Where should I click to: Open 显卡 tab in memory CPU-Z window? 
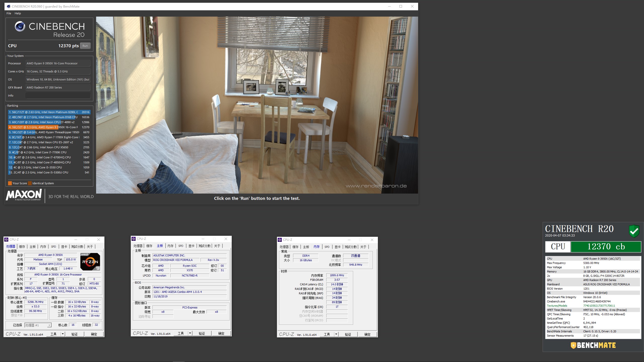pyautogui.click(x=338, y=247)
